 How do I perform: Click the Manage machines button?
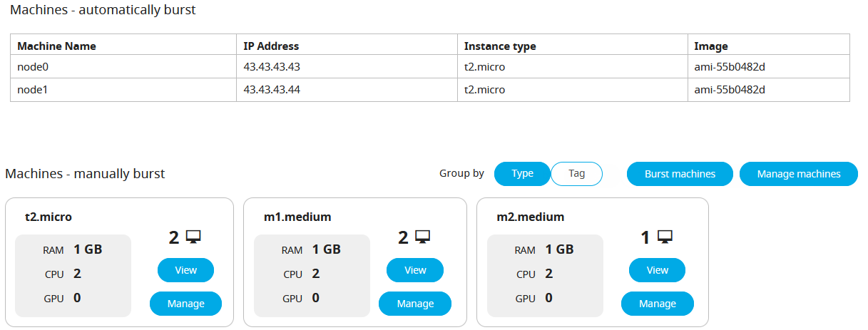[798, 174]
